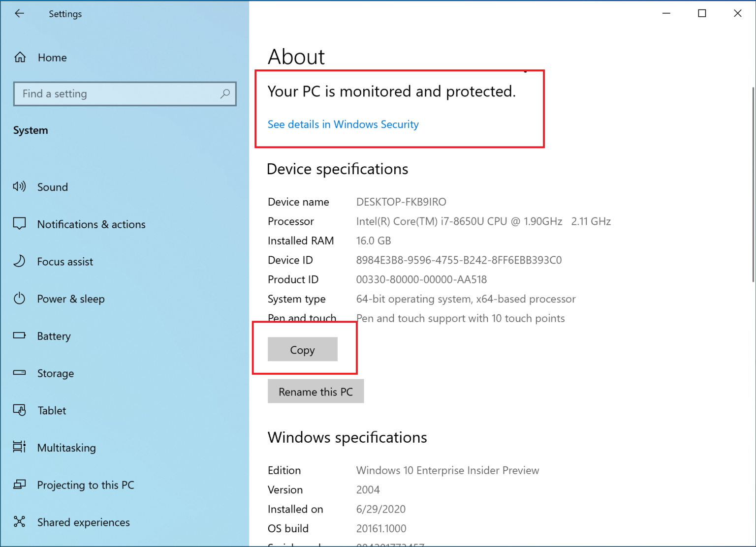
Task: Click the Multitasking icon
Action: 19,447
